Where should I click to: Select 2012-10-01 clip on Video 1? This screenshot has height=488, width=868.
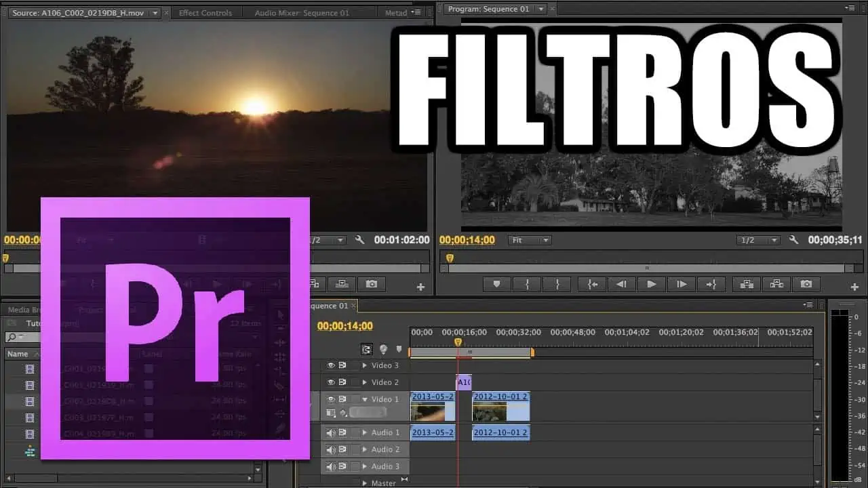pos(500,406)
